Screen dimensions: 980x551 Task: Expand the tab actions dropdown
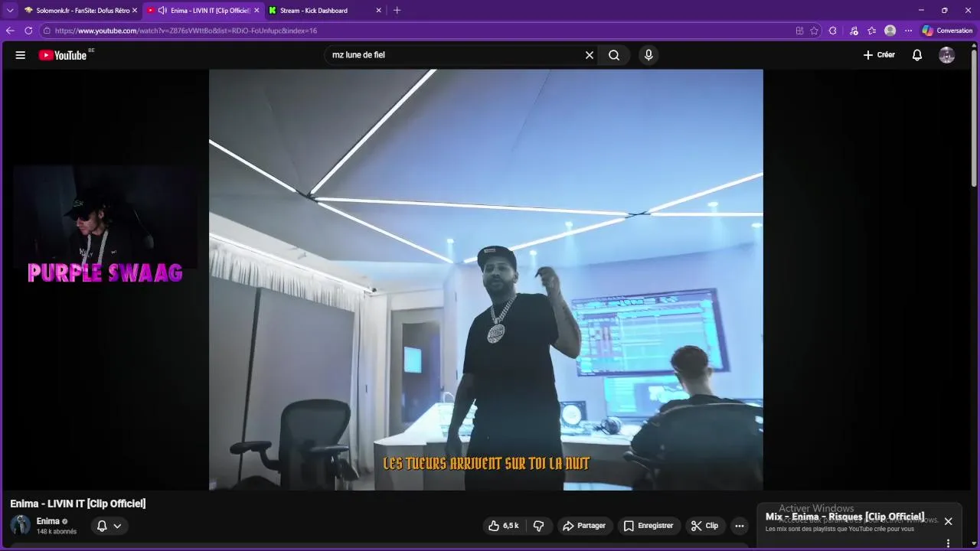click(10, 11)
